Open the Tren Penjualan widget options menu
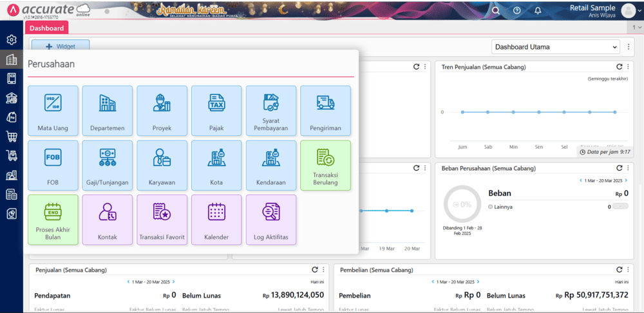The image size is (644, 313). click(x=628, y=66)
